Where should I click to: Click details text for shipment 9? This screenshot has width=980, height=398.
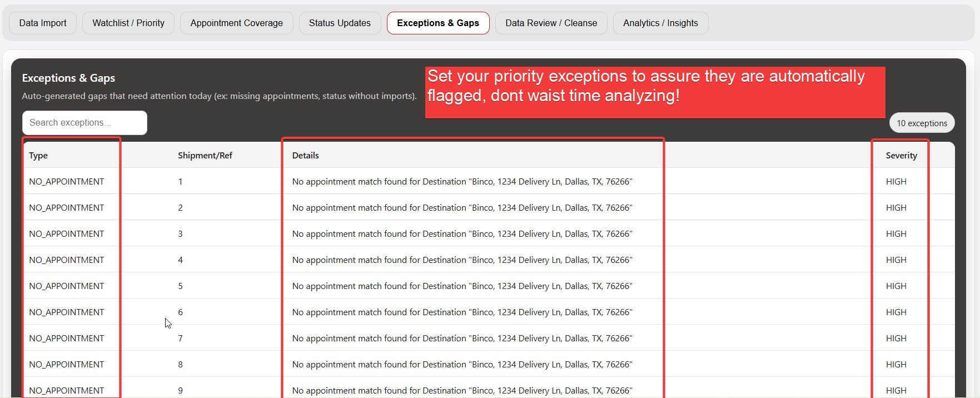click(x=462, y=390)
